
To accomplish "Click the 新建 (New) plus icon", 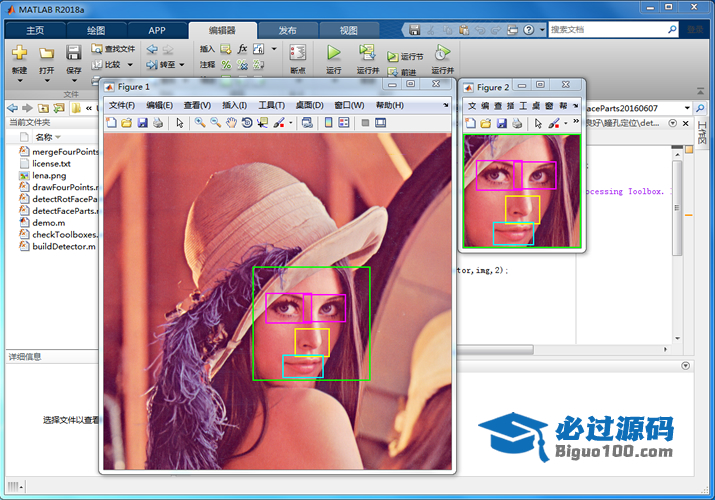I will pos(19,52).
